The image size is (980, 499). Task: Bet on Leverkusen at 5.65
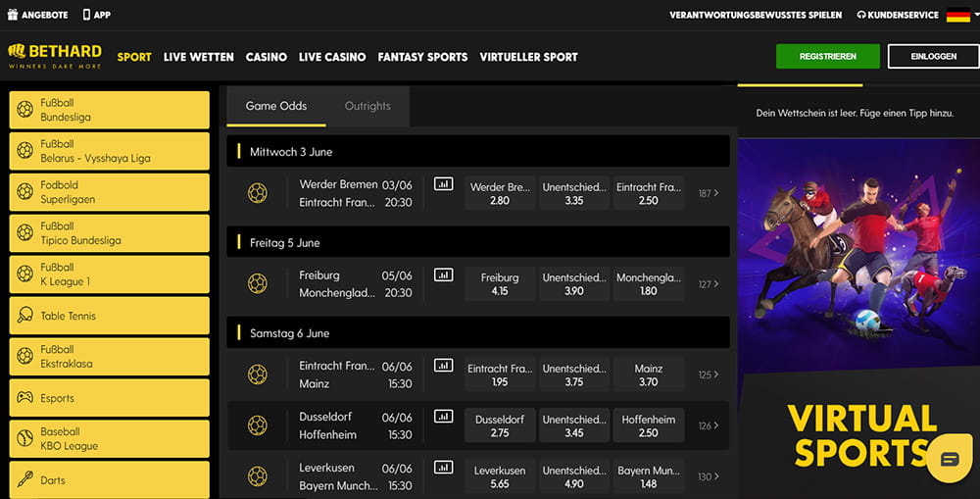pos(500,475)
